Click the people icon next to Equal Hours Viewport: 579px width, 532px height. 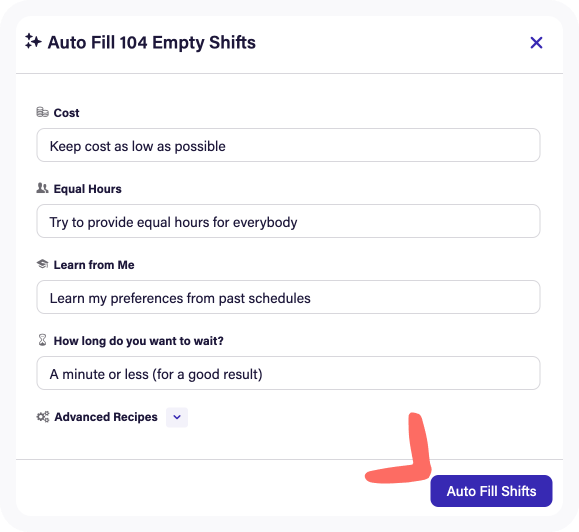(x=42, y=188)
